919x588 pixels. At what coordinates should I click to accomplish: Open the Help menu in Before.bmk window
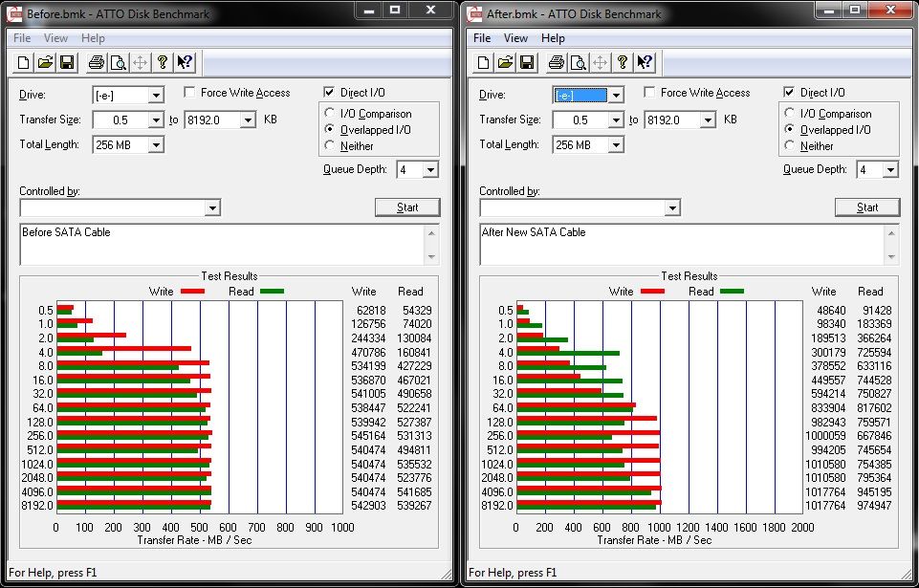93,38
